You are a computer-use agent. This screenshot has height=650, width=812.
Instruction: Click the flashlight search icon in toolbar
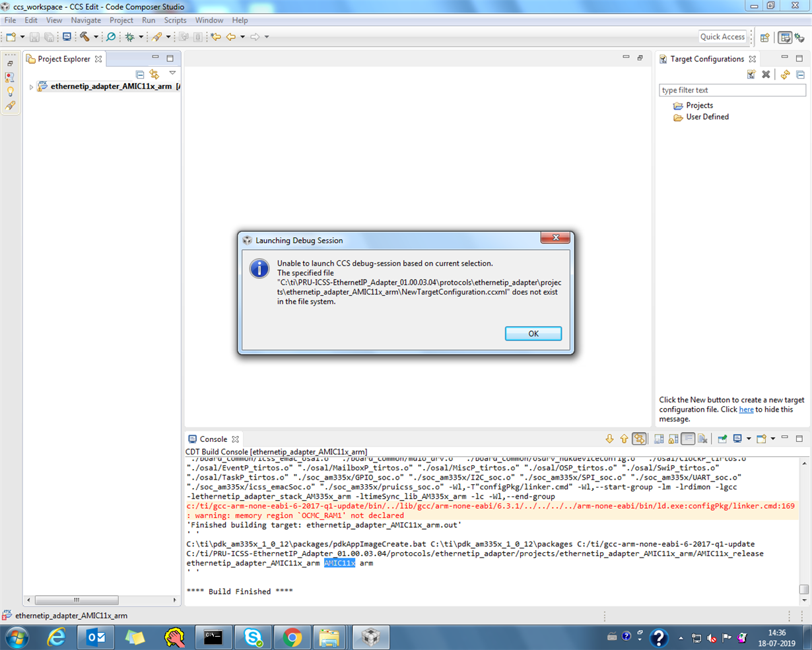[x=156, y=37]
